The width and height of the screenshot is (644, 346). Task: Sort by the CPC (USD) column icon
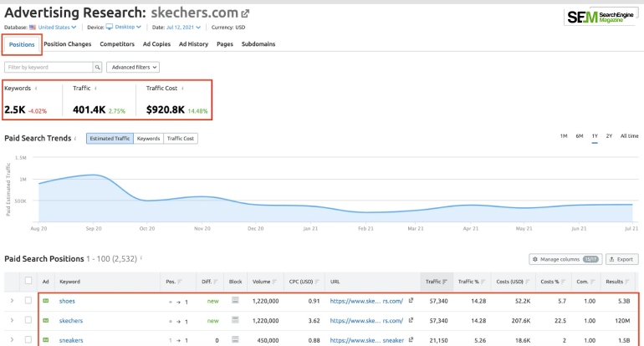[x=317, y=282]
